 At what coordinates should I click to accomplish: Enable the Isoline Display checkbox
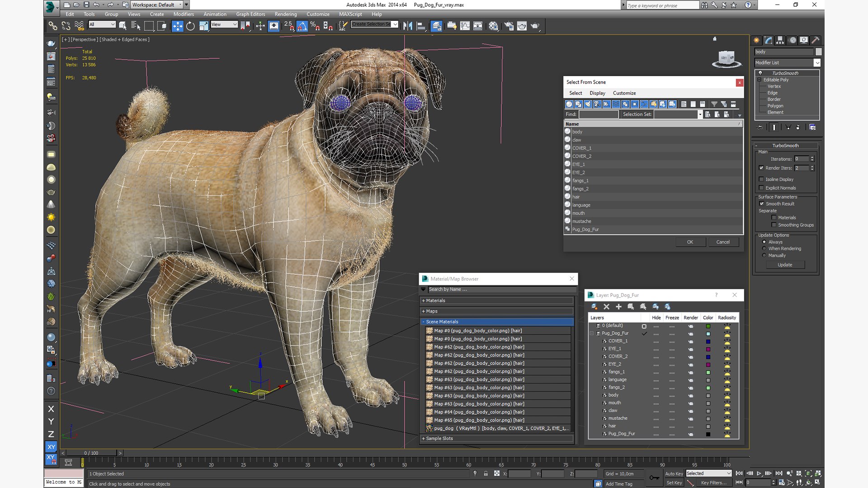click(x=761, y=179)
